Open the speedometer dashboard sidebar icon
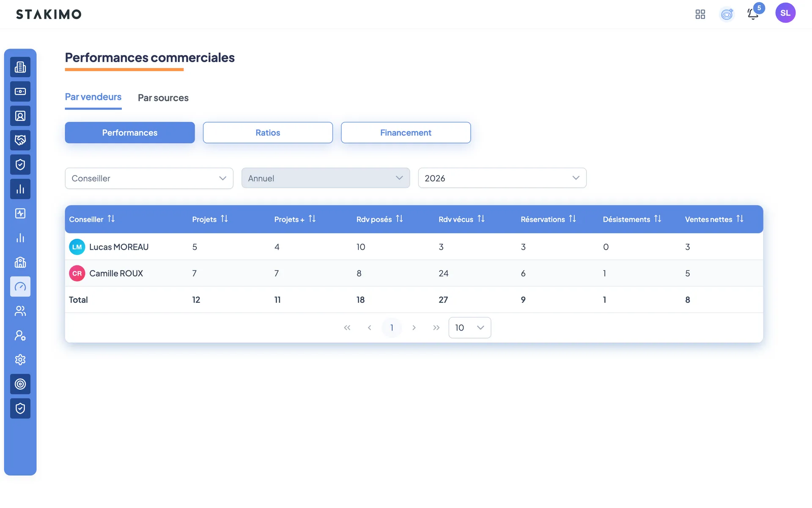Screen dimensions: 812x508 [x=20, y=287]
